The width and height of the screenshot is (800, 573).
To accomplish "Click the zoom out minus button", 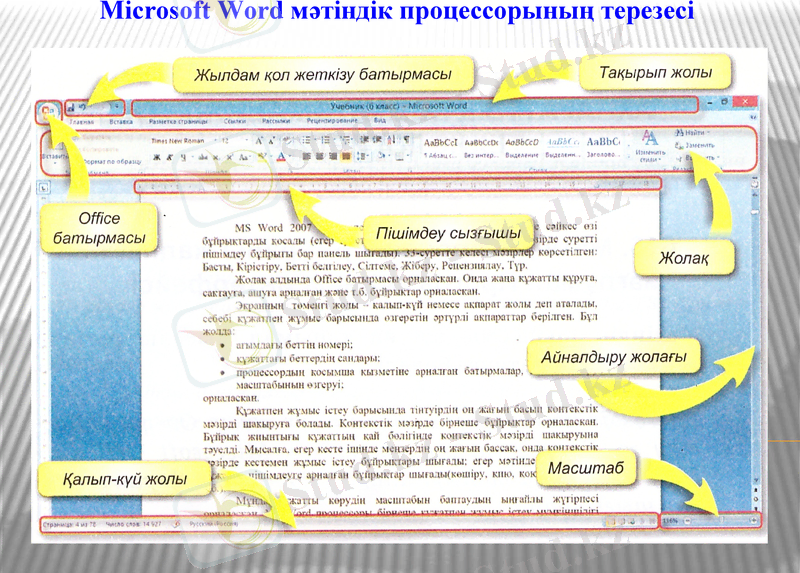I will (x=687, y=521).
